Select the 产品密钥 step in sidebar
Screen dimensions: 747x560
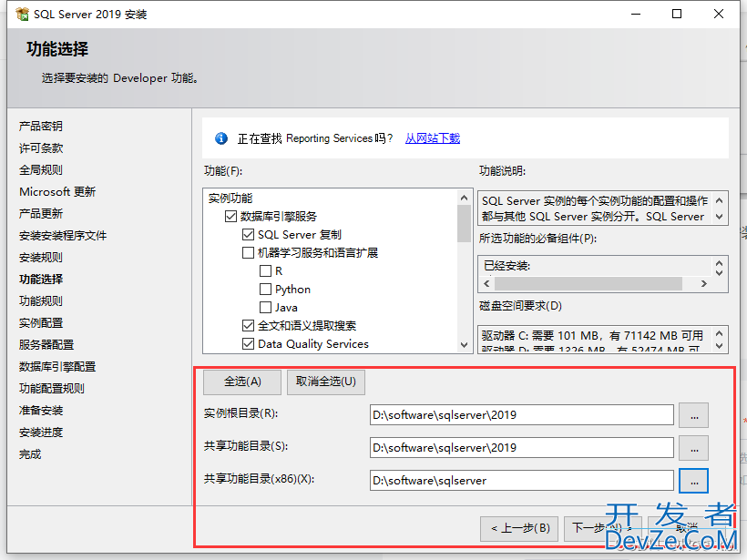41,127
